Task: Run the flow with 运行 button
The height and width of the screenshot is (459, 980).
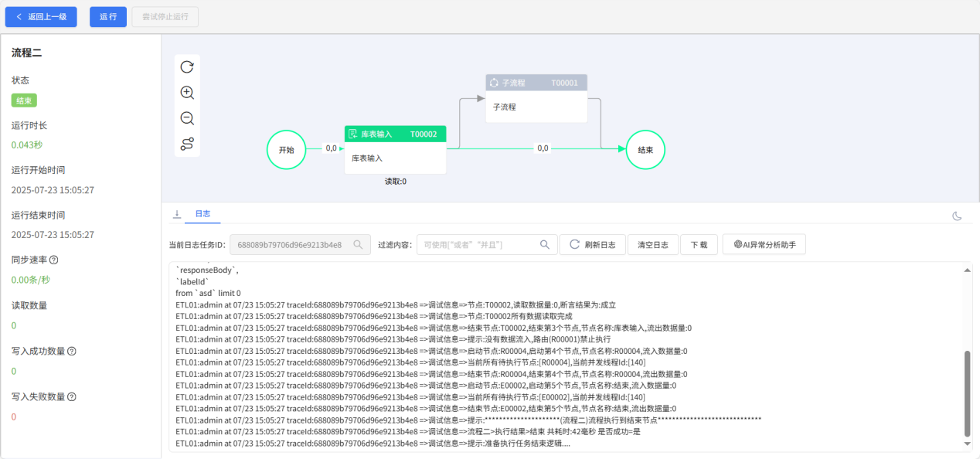Action: 107,16
